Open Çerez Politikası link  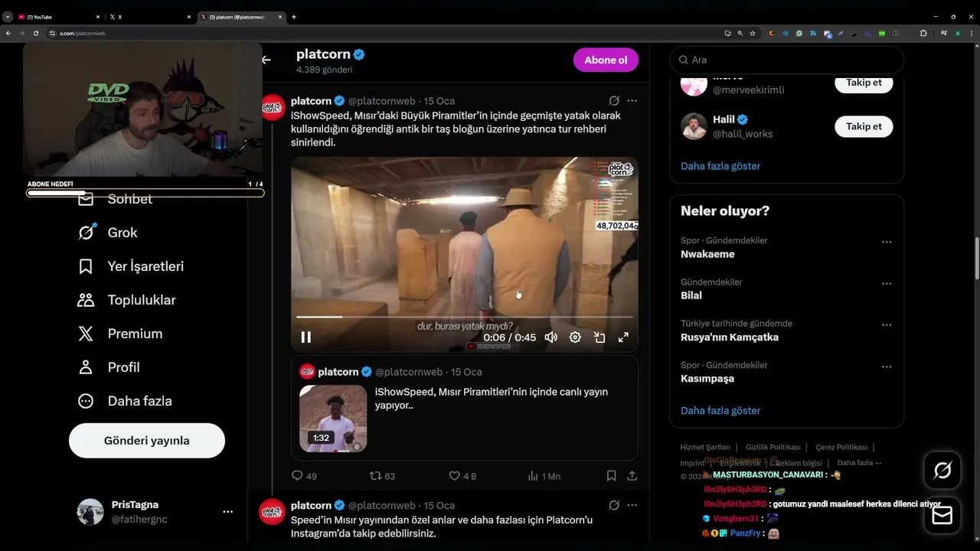pyautogui.click(x=841, y=447)
